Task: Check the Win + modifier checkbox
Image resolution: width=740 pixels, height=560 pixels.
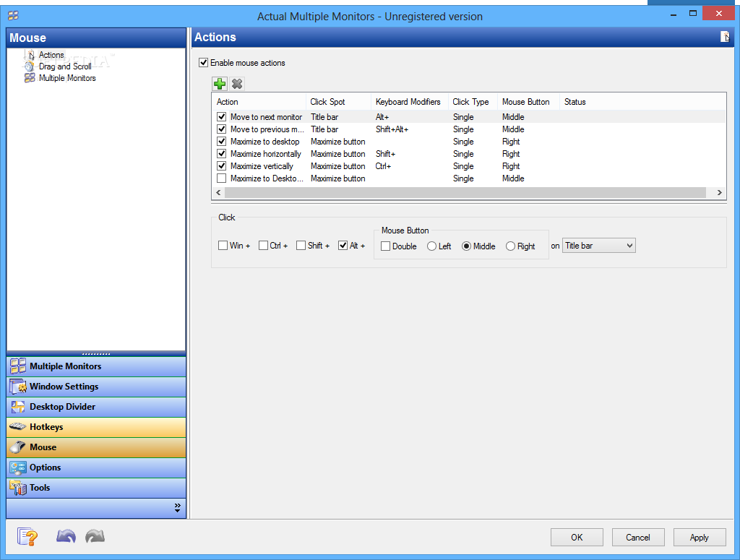Action: (x=223, y=246)
